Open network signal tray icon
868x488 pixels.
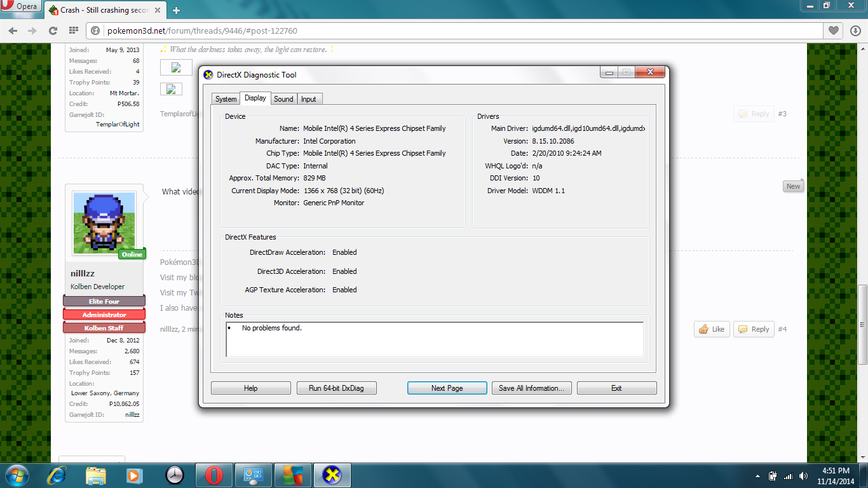789,476
